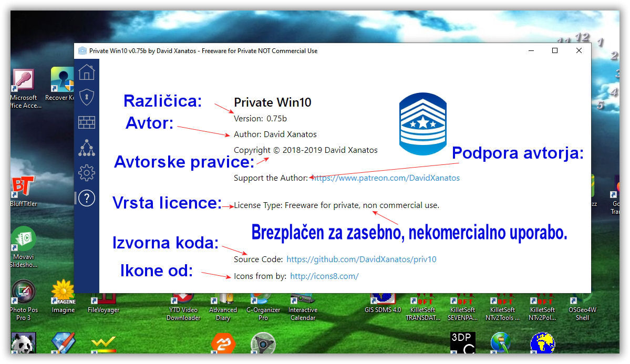
Task: Open the Recover Keys desktop shortcut
Action: pyautogui.click(x=60, y=85)
